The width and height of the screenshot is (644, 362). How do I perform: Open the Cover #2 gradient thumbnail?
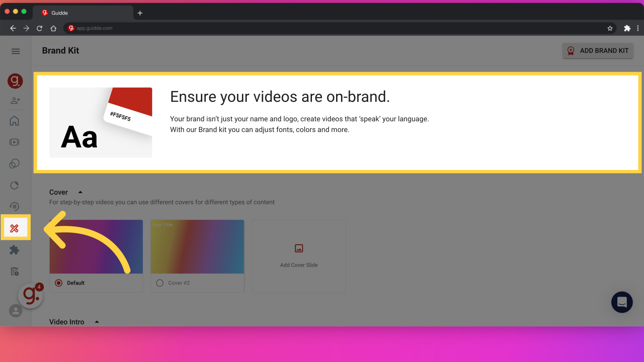pyautogui.click(x=197, y=247)
